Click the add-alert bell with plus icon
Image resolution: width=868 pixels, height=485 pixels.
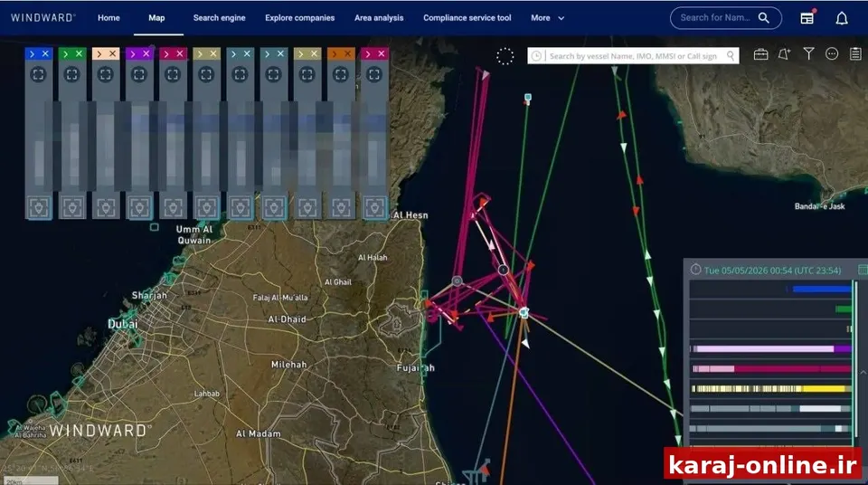click(784, 54)
